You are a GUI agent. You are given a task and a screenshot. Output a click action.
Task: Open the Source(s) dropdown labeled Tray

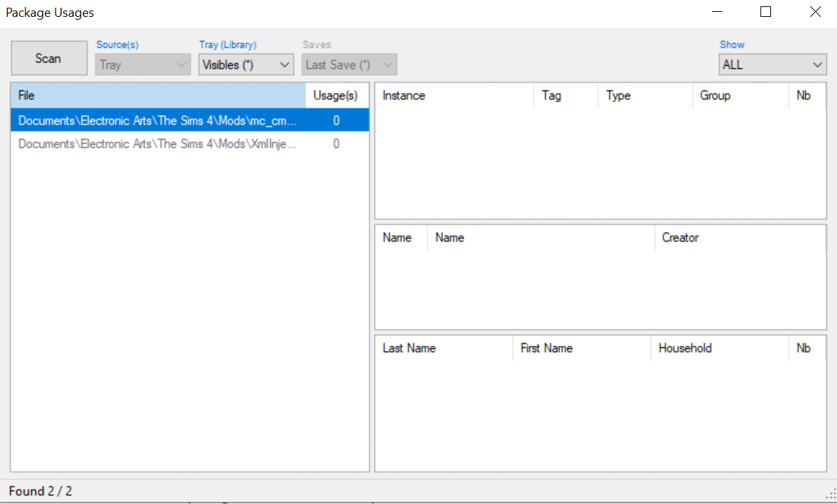pos(143,64)
